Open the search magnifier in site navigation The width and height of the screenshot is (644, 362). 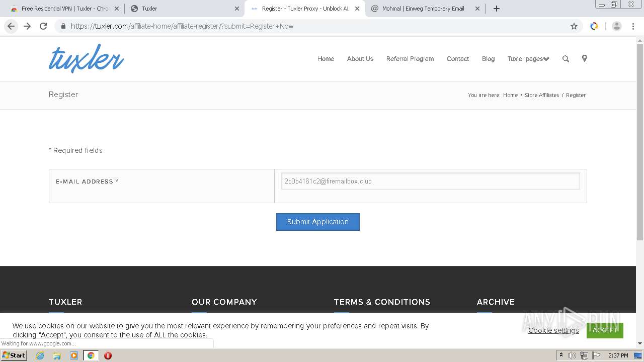tap(566, 59)
